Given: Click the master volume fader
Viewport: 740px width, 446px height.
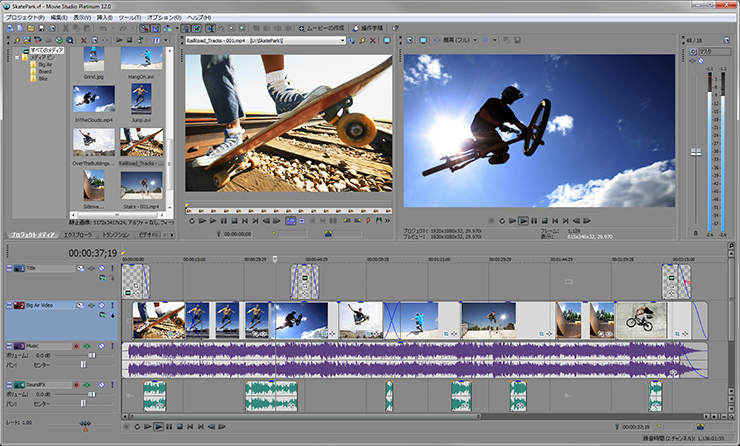Looking at the screenshot, I should (x=697, y=153).
